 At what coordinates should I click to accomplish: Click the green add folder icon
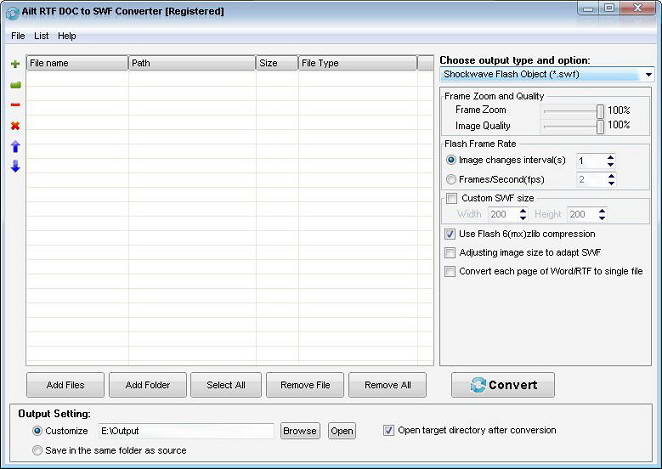click(15, 85)
